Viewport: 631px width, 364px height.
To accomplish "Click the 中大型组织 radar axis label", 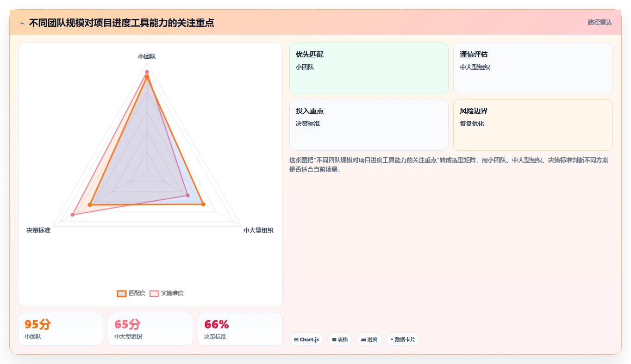I will (258, 230).
